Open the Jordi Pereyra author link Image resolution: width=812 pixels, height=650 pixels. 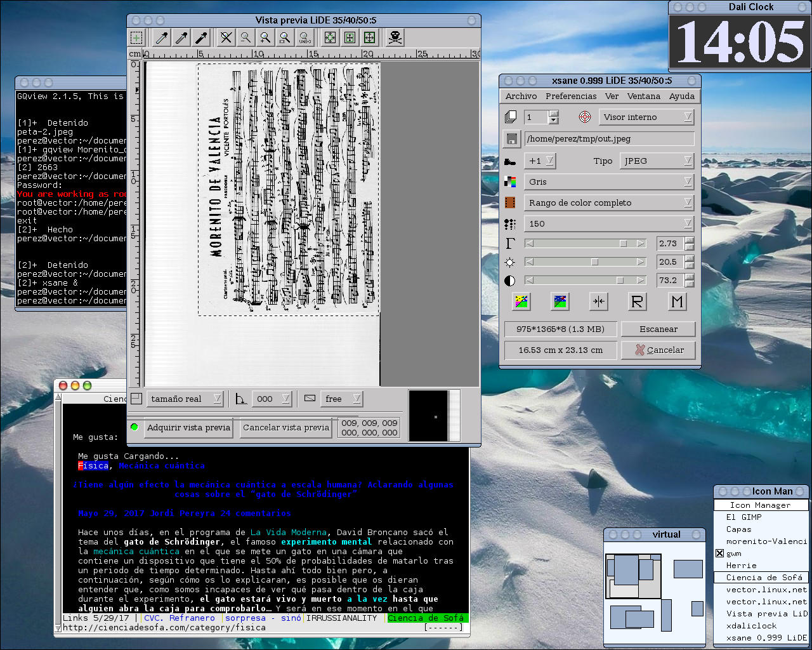coord(182,513)
